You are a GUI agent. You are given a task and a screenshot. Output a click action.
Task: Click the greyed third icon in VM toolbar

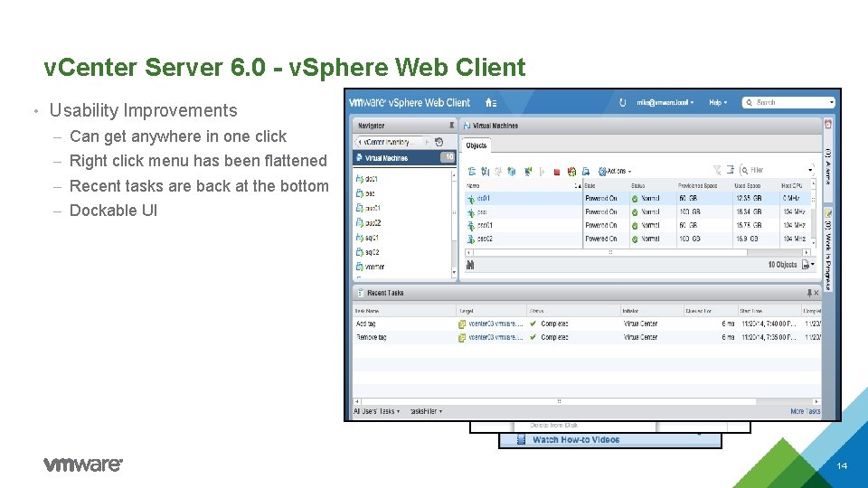pos(497,172)
